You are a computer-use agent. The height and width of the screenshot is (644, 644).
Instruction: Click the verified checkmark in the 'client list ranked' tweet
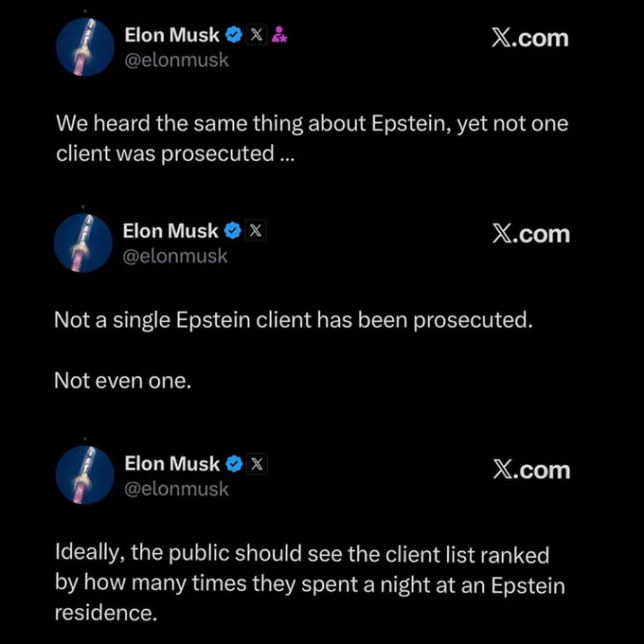(233, 464)
